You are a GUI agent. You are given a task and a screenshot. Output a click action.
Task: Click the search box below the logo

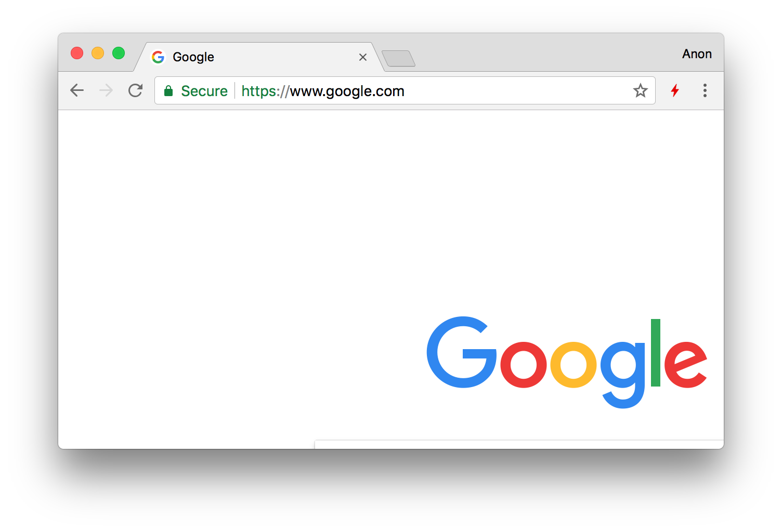click(x=519, y=445)
